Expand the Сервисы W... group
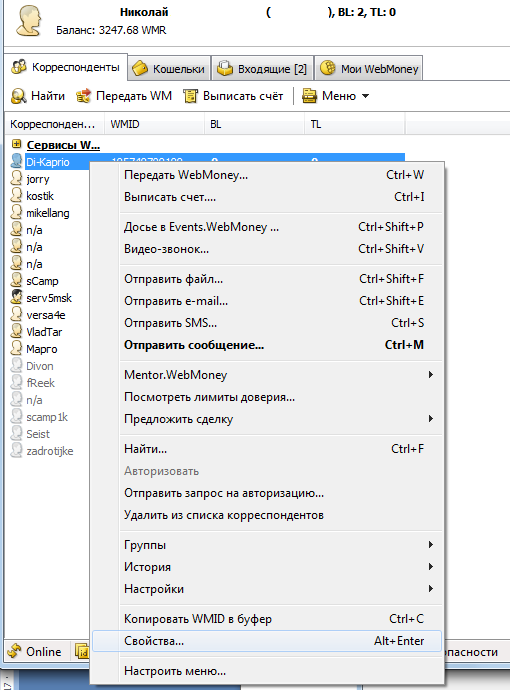This screenshot has height=690, width=510. [16, 144]
